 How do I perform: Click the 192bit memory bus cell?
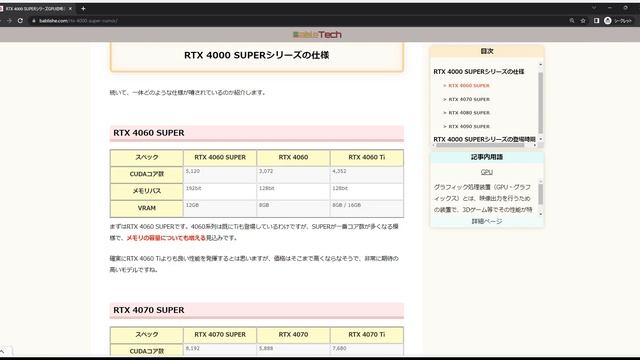pos(220,191)
